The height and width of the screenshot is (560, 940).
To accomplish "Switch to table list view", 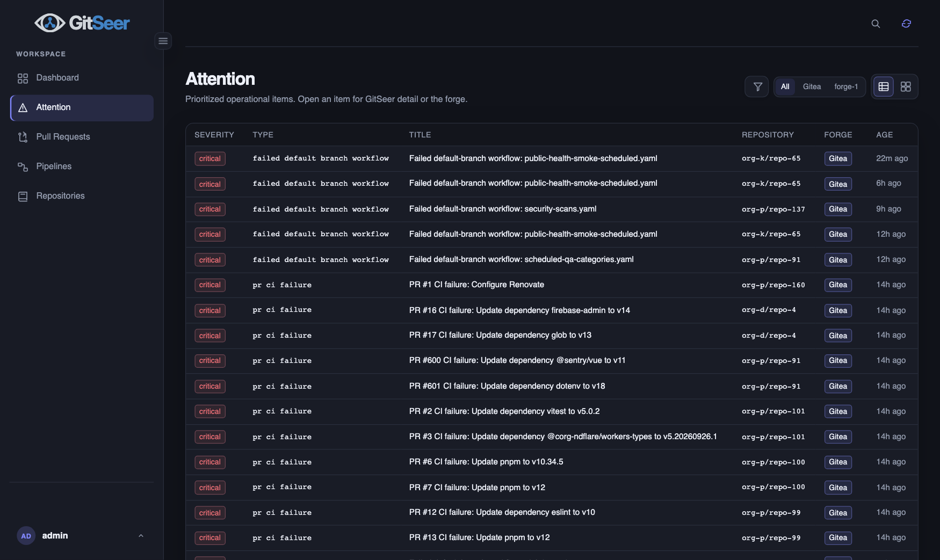I will (x=884, y=86).
